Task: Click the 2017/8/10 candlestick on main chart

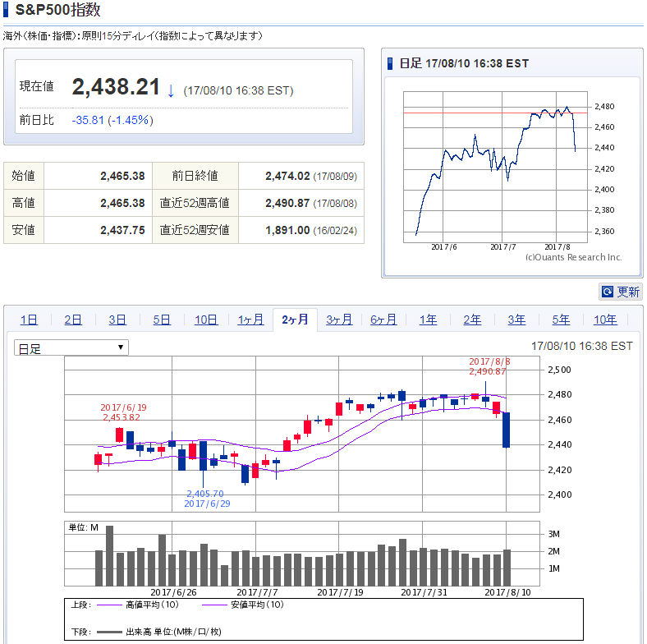Action: pyautogui.click(x=507, y=430)
